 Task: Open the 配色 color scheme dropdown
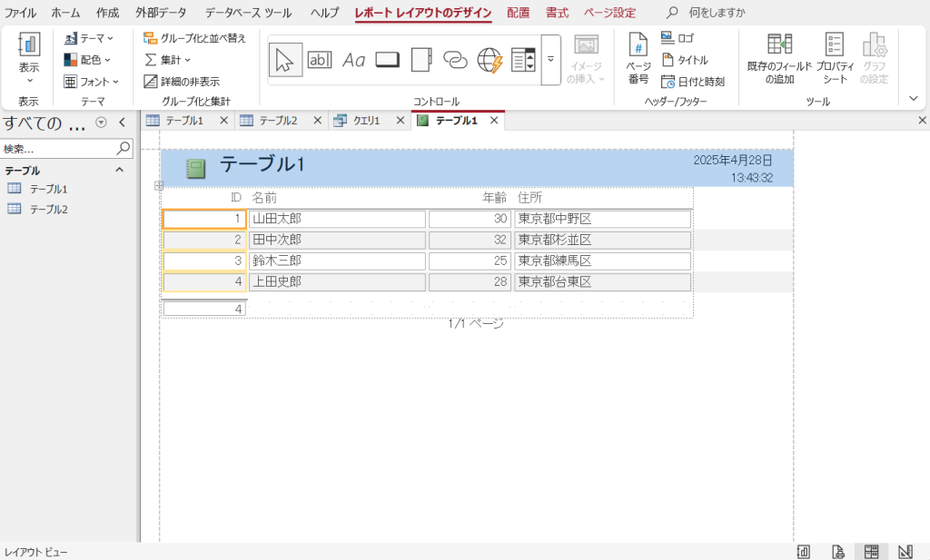point(87,60)
